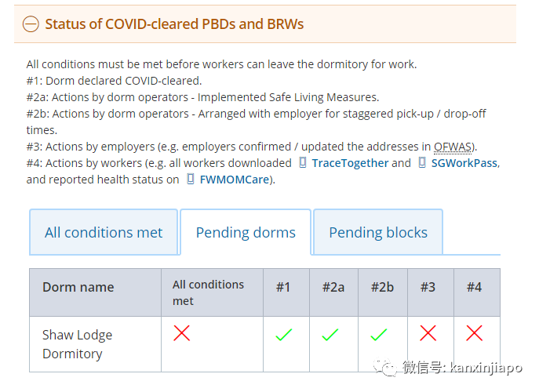This screenshot has height=392, width=539.
Task: Click red cross in #4 column
Action: click(x=474, y=334)
